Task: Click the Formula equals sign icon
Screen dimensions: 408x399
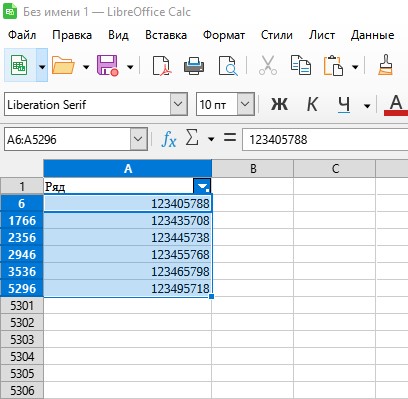Action: (x=230, y=138)
